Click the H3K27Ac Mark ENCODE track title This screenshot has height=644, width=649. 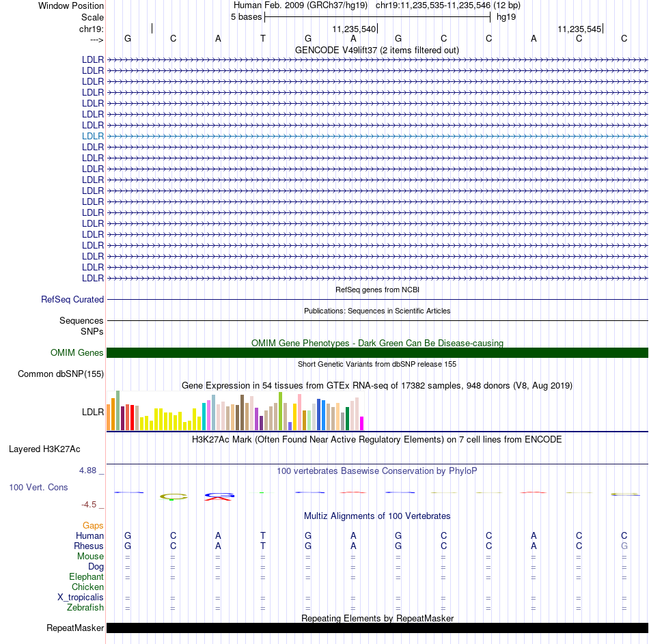(377, 439)
